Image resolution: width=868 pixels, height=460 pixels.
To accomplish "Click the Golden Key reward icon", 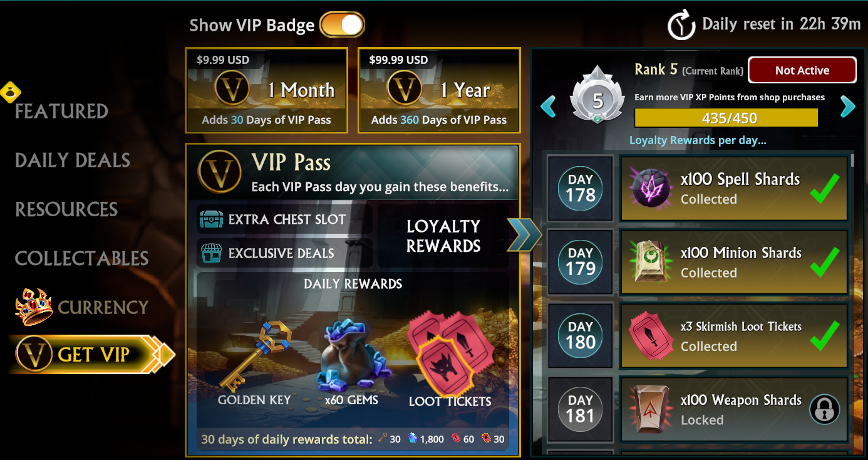I will pyautogui.click(x=255, y=356).
